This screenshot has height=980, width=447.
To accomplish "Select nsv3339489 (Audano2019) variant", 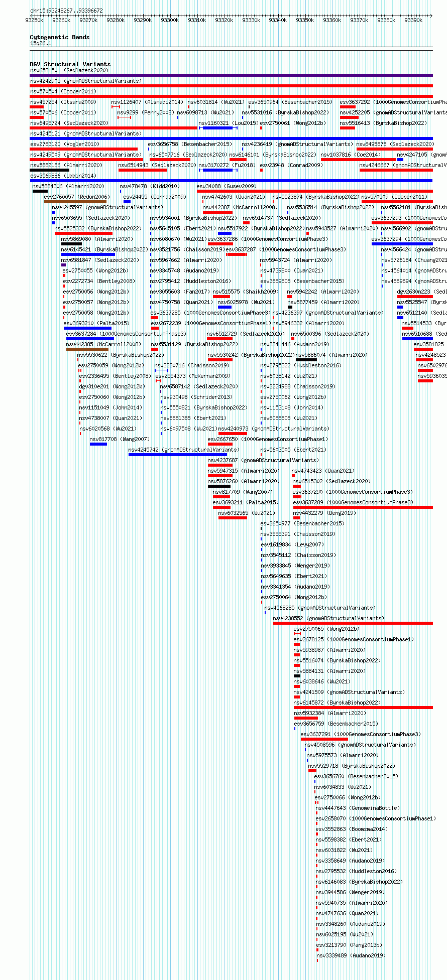I will [351, 955].
